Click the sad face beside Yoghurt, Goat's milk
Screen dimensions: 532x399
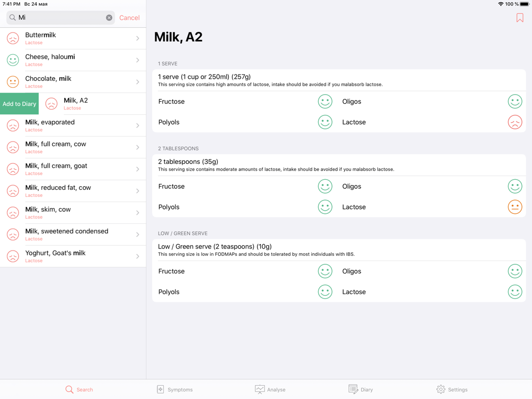[13, 256]
